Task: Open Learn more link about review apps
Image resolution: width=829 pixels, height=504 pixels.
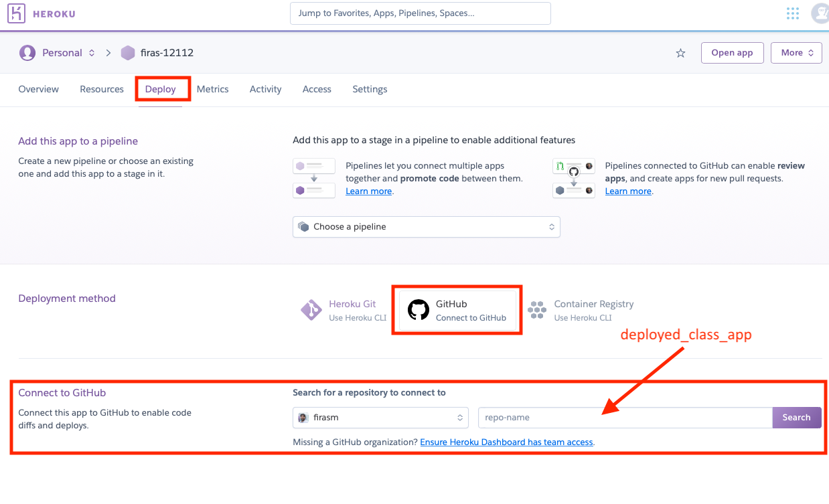Action: pyautogui.click(x=628, y=191)
